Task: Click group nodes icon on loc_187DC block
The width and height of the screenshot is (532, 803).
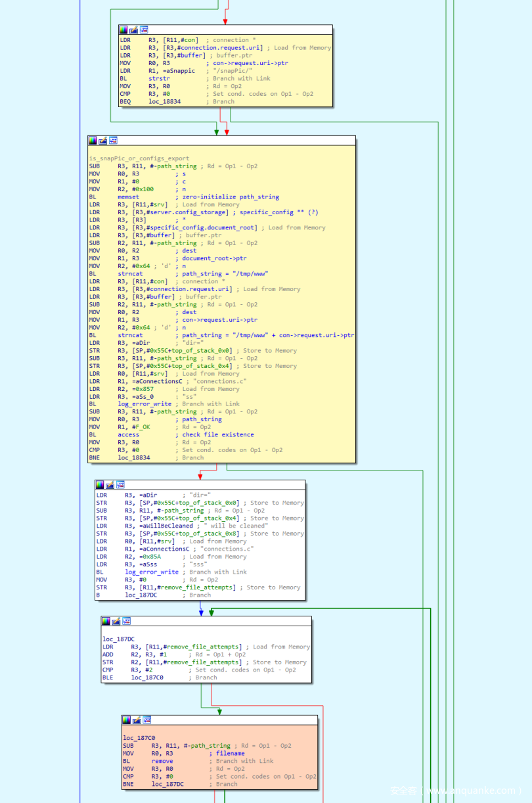Action: point(127,621)
